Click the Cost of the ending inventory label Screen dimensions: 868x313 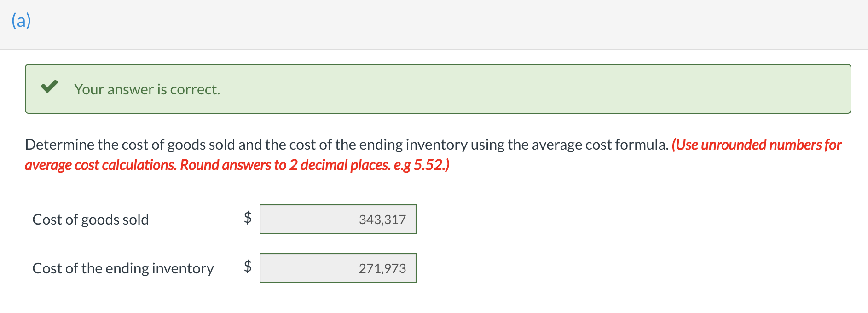point(123,268)
